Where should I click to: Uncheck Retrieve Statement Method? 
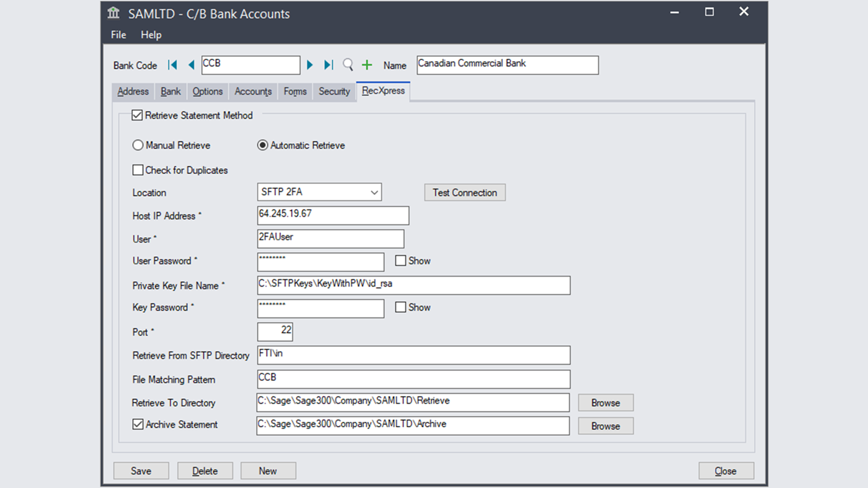pos(137,115)
